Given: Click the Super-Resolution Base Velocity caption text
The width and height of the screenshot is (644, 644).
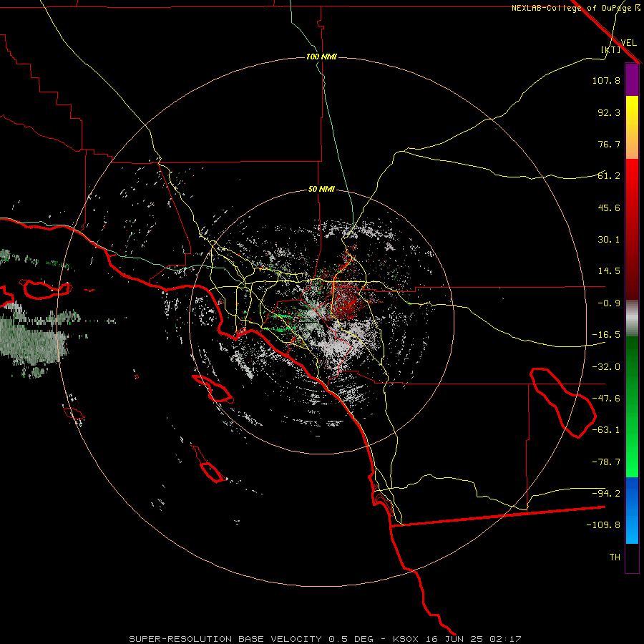Looking at the screenshot, I should pyautogui.click(x=325, y=639).
